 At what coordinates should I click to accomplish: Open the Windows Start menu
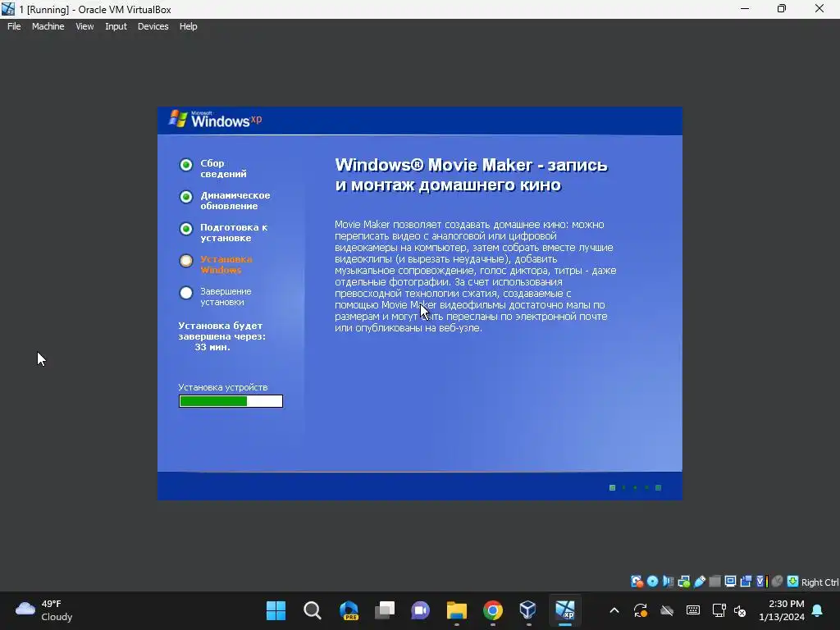[x=276, y=610]
